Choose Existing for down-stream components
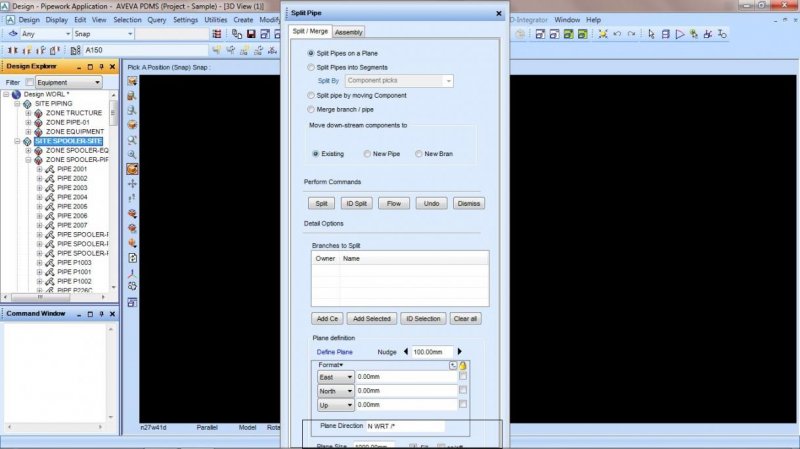 click(x=316, y=154)
